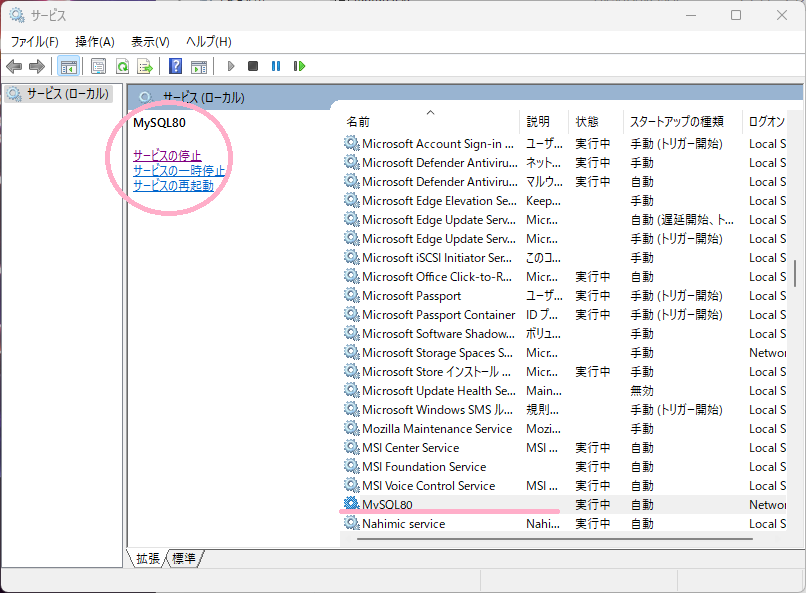
Task: Open the 表示 menu
Action: (148, 40)
